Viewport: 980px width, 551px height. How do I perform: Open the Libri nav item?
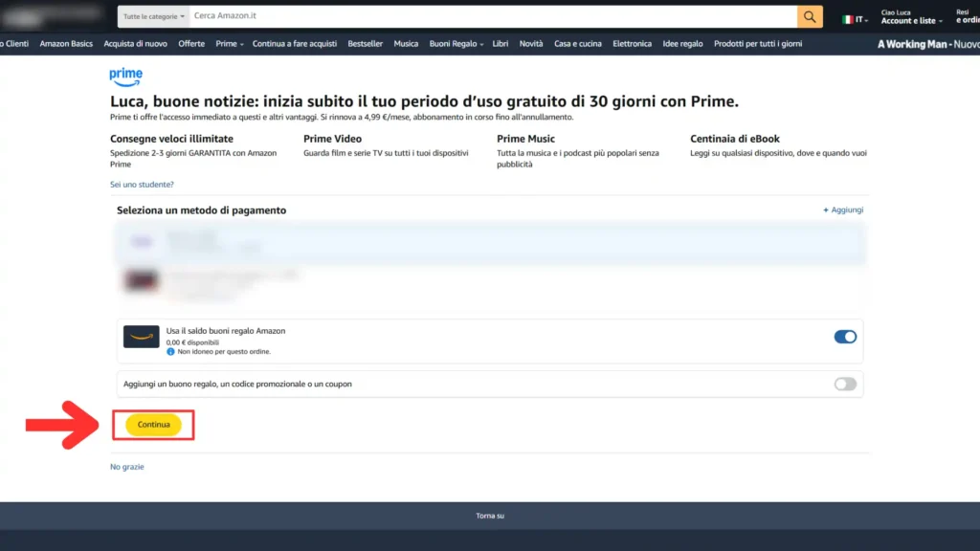(x=500, y=44)
